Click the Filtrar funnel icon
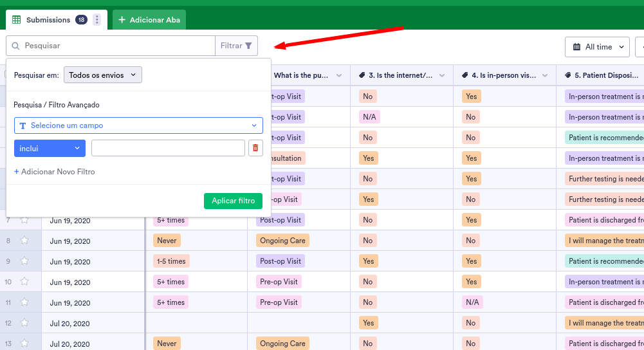The width and height of the screenshot is (644, 350). tap(248, 46)
